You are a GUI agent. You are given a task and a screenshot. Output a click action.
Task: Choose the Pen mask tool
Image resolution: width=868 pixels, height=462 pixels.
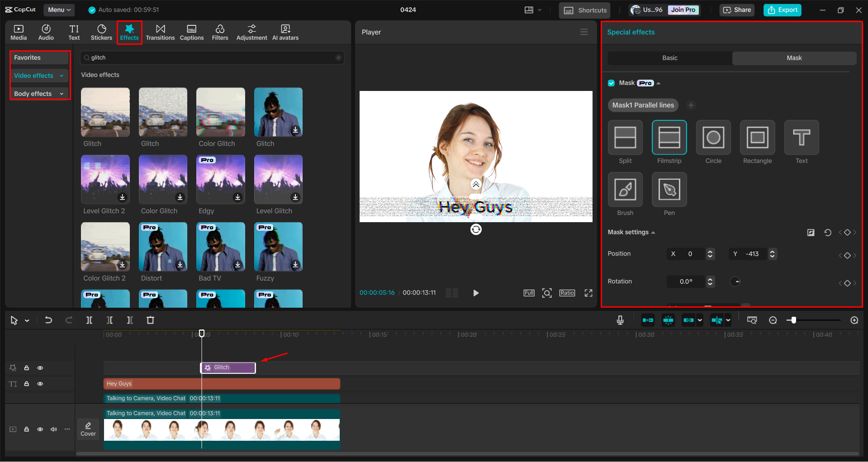pyautogui.click(x=669, y=190)
